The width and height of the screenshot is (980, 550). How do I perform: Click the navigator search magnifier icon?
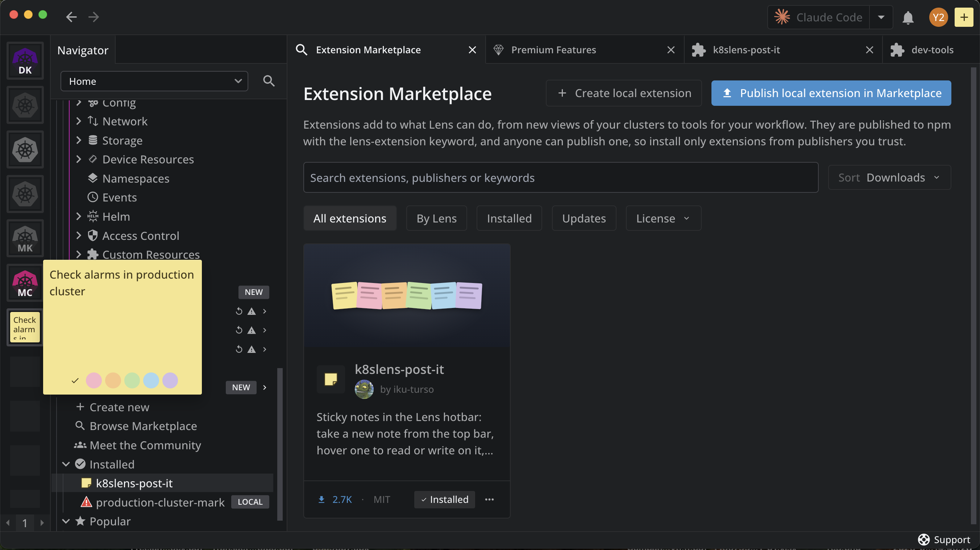pos(269,81)
